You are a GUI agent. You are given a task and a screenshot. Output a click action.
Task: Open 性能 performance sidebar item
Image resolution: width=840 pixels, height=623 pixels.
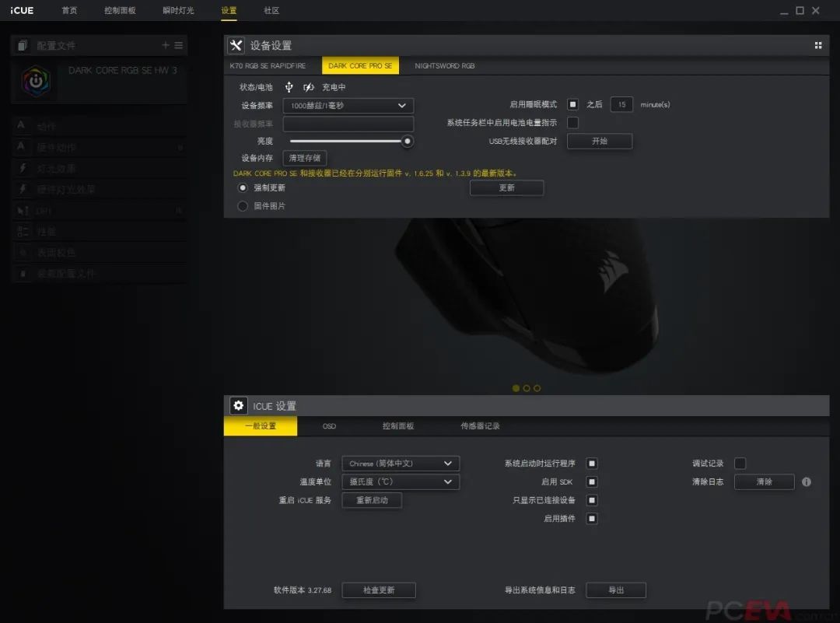click(99, 232)
